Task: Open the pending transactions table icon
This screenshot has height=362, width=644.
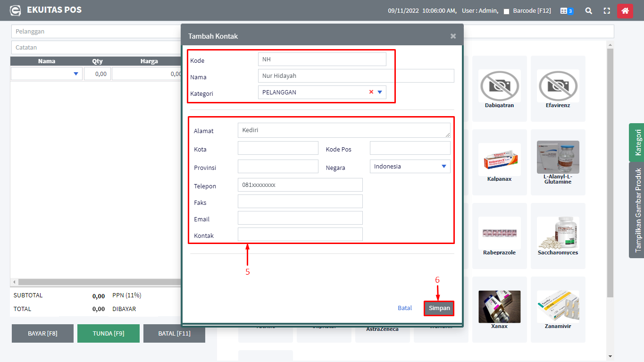Action: (566, 11)
